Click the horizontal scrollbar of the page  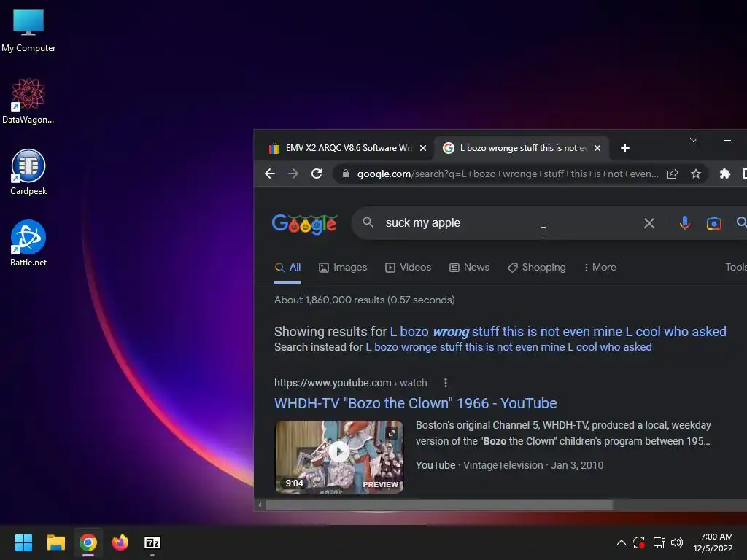pos(438,505)
